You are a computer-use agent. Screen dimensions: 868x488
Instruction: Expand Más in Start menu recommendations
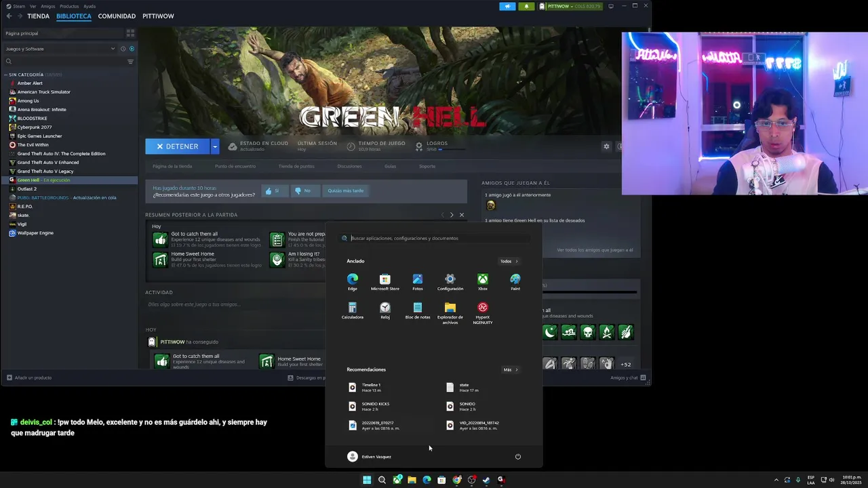510,369
